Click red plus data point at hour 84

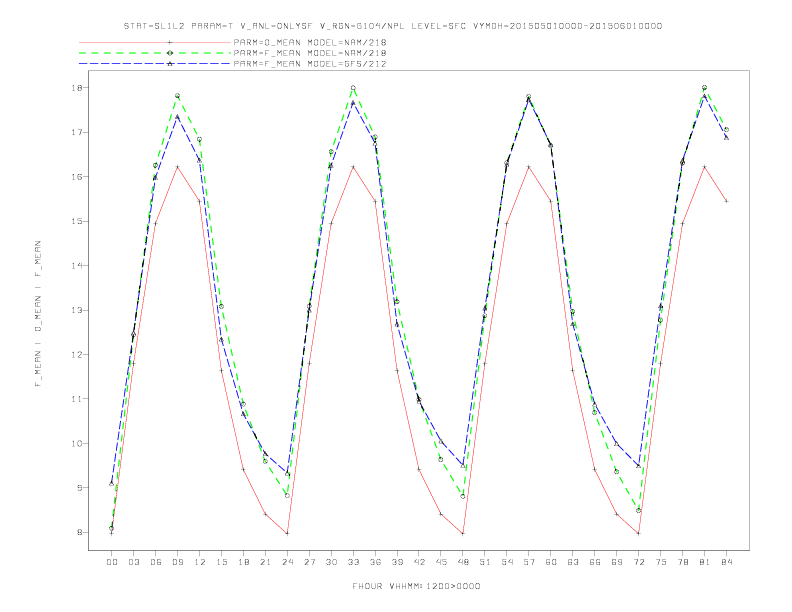click(x=726, y=201)
